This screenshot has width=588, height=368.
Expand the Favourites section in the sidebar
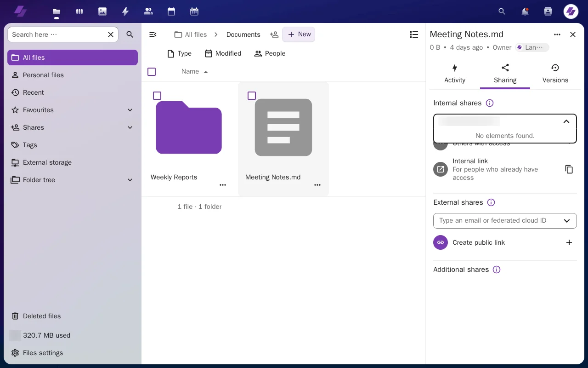130,110
